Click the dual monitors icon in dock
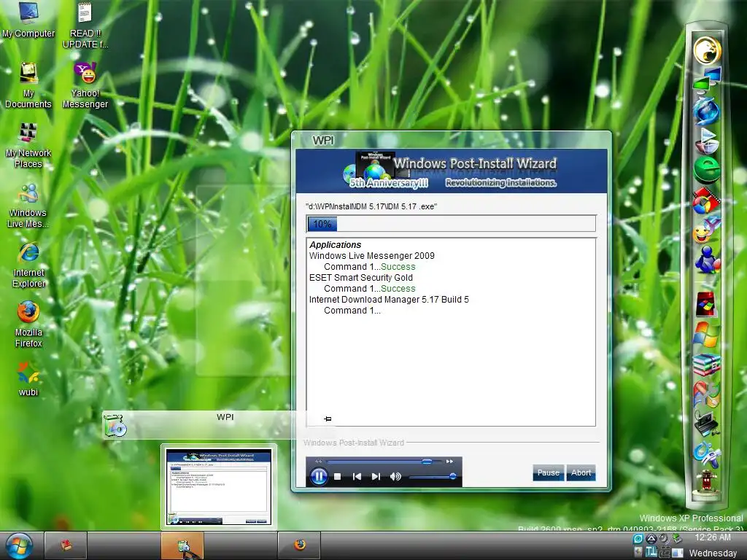The image size is (747, 560). pyautogui.click(x=707, y=79)
